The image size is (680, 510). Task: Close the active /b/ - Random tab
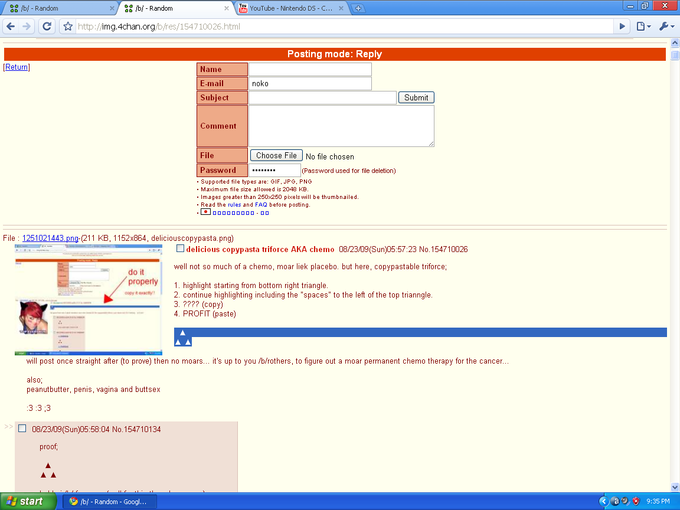[x=227, y=8]
